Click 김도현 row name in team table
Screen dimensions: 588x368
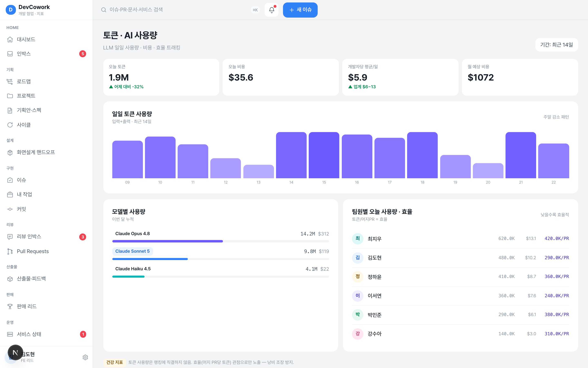(374, 258)
